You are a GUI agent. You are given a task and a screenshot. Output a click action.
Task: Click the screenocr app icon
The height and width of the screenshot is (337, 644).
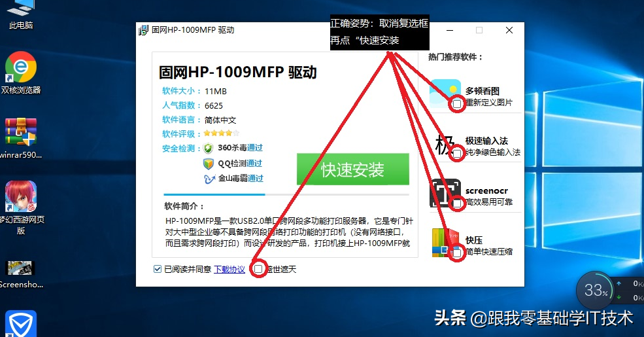[x=445, y=193]
